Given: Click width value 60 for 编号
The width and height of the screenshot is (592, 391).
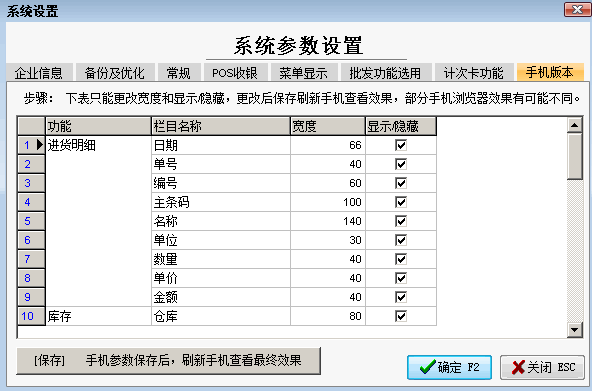Looking at the screenshot, I should coord(328,183).
